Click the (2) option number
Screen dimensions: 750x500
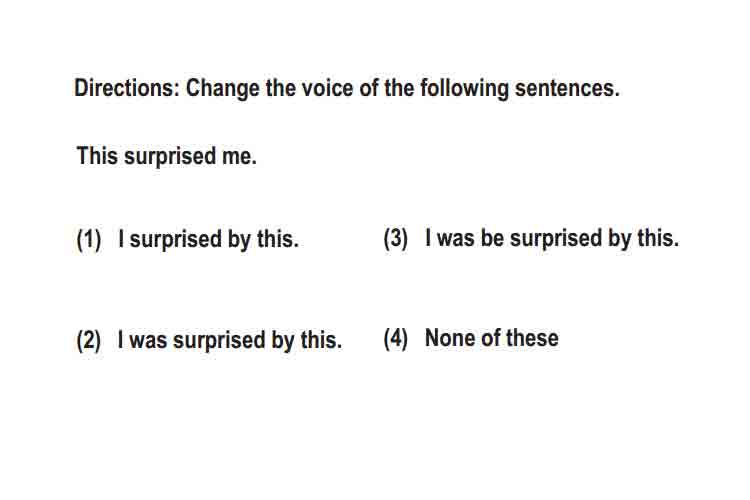click(x=89, y=341)
